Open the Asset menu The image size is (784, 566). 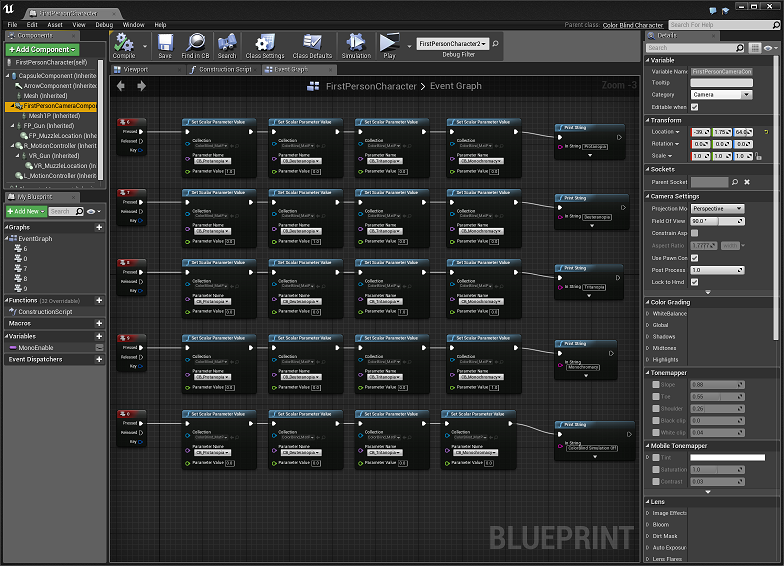click(x=55, y=24)
